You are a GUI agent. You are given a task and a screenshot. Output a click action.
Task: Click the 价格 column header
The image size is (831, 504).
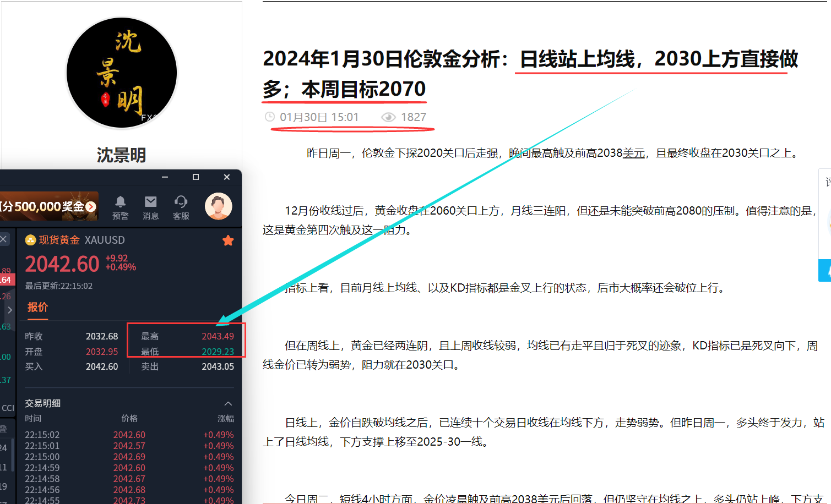click(129, 419)
